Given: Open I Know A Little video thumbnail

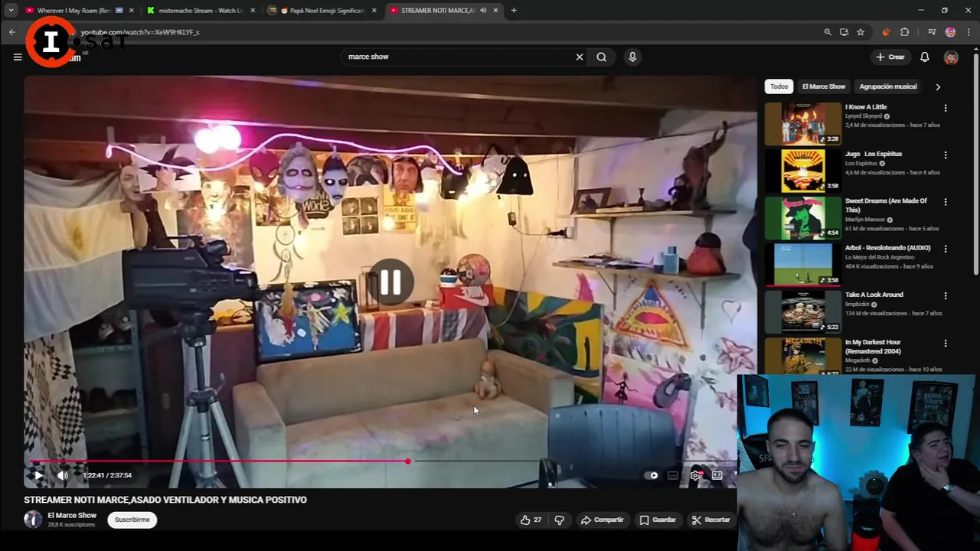Looking at the screenshot, I should click(x=802, y=123).
